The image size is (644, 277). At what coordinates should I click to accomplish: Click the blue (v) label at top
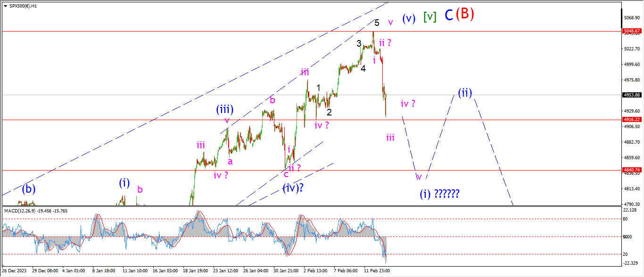tap(409, 18)
